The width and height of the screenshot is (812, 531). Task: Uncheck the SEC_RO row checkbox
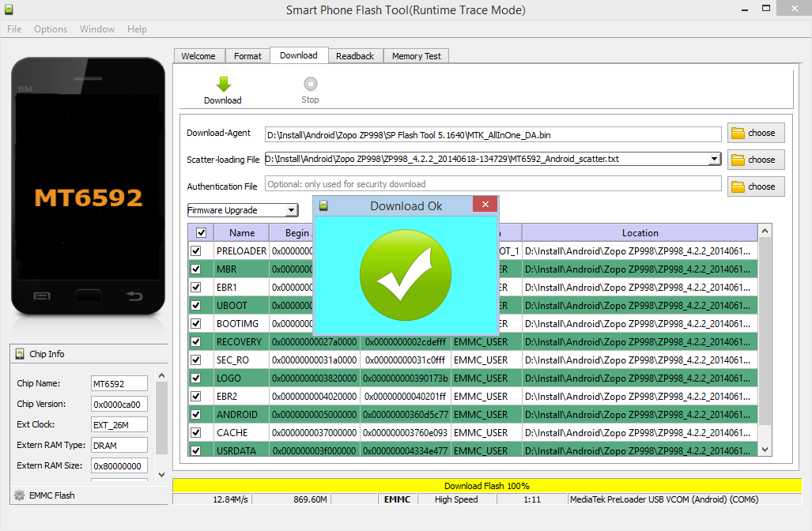pos(196,360)
